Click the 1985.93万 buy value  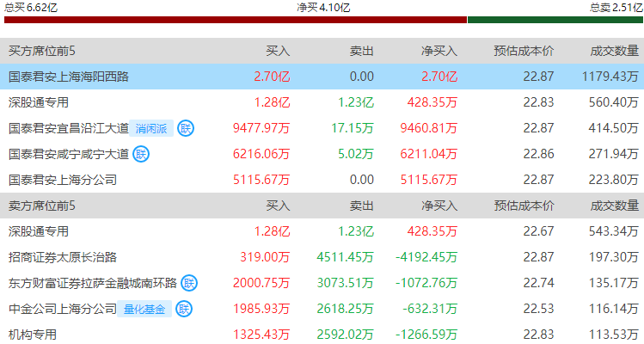pyautogui.click(x=261, y=309)
